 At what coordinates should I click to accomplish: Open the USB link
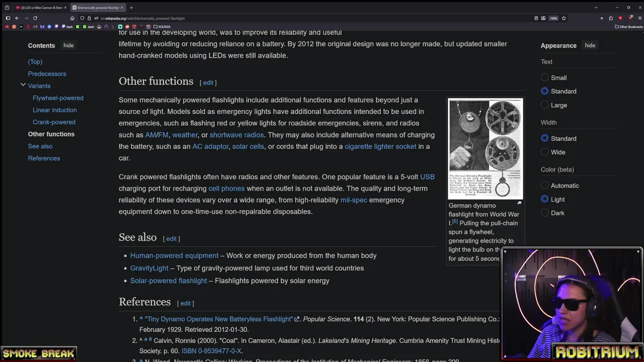click(x=427, y=176)
